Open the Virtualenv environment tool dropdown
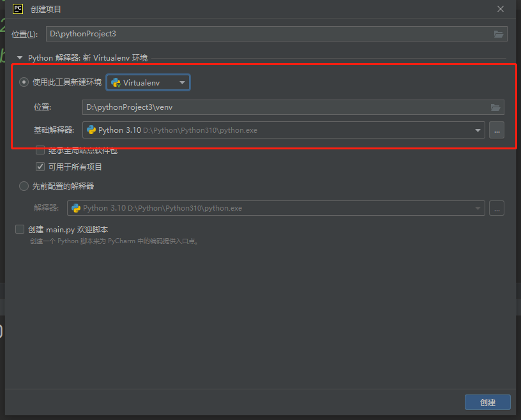The width and height of the screenshot is (521, 420). (x=148, y=83)
